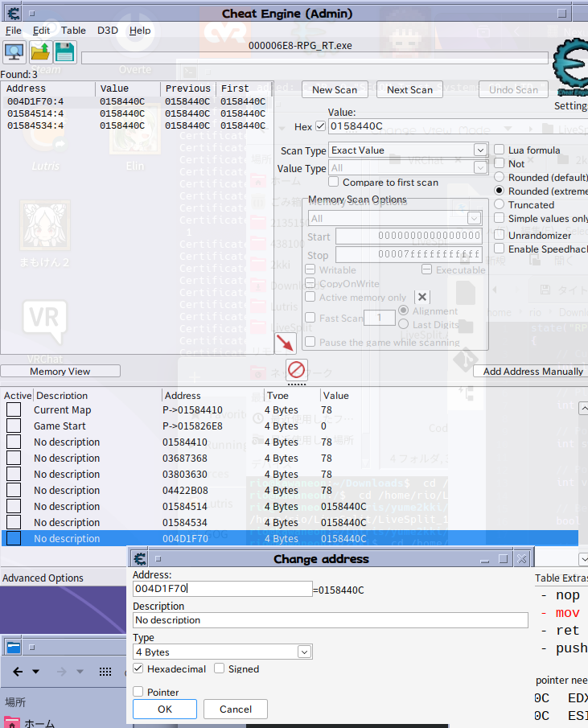Open the Table menu
Image resolution: width=588 pixels, height=728 pixels.
pyautogui.click(x=73, y=31)
